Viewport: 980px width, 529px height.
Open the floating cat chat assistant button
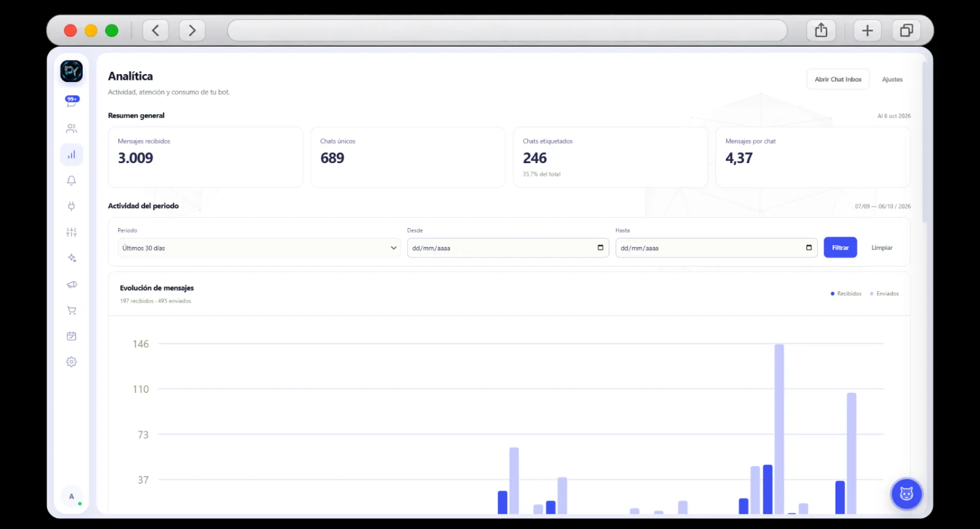[x=907, y=494]
